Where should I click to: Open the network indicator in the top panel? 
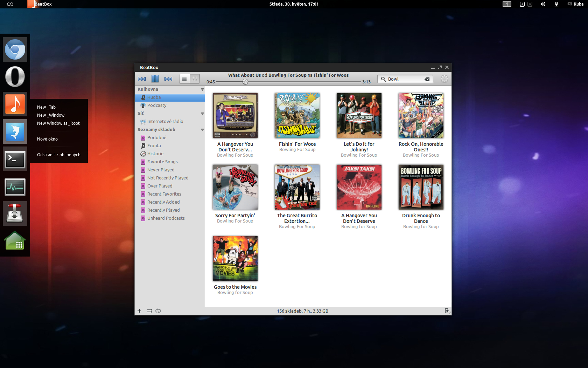click(556, 4)
